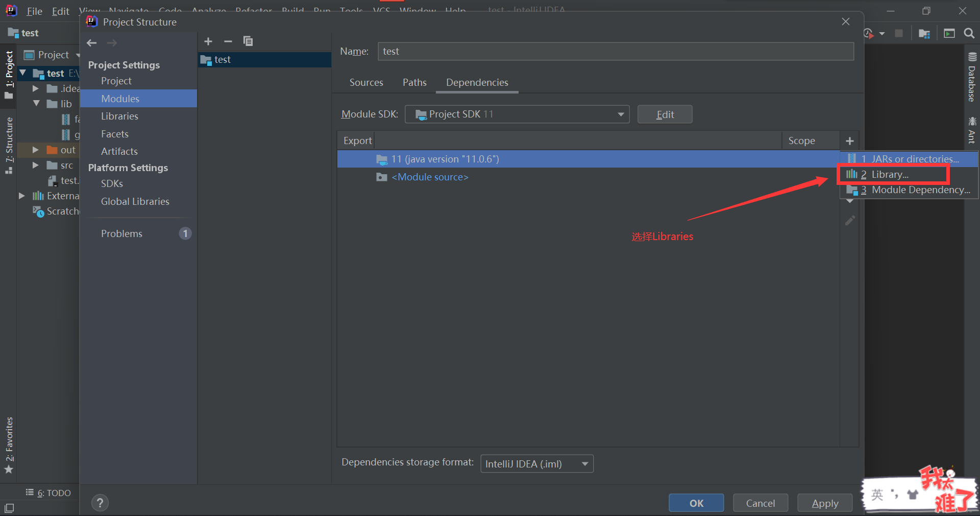Click the test breadcrumb in navigation bar

point(23,33)
